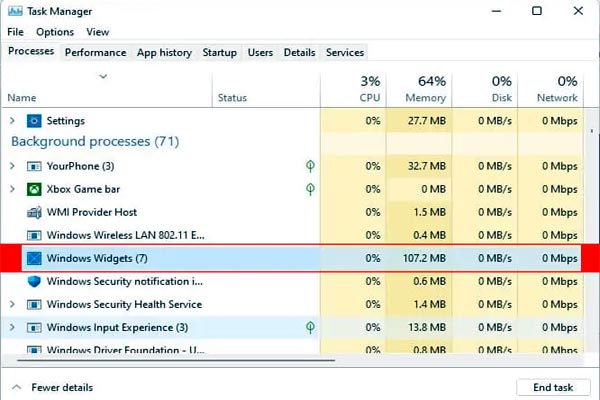Click the horizontal scrollbar thumb
This screenshot has height=400, width=600.
176,360
